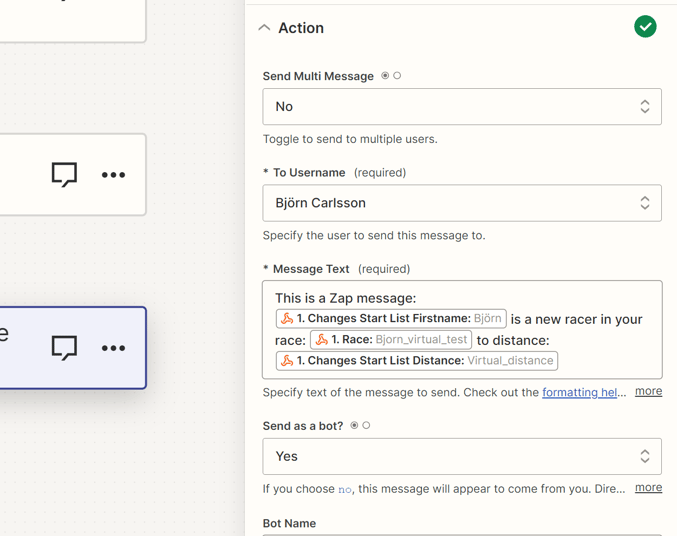Open the Send Multi Message dropdown showing No
The image size is (677, 536).
point(462,107)
